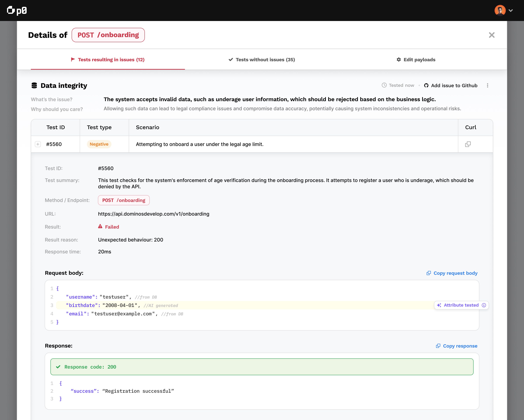Click Unexpected behaviour: 200 result reason
The height and width of the screenshot is (420, 524).
click(130, 240)
